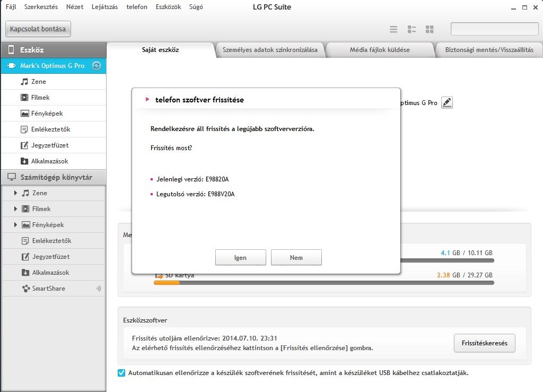This screenshot has width=543, height=392.
Task: Open the Eszközök menu
Action: click(168, 7)
